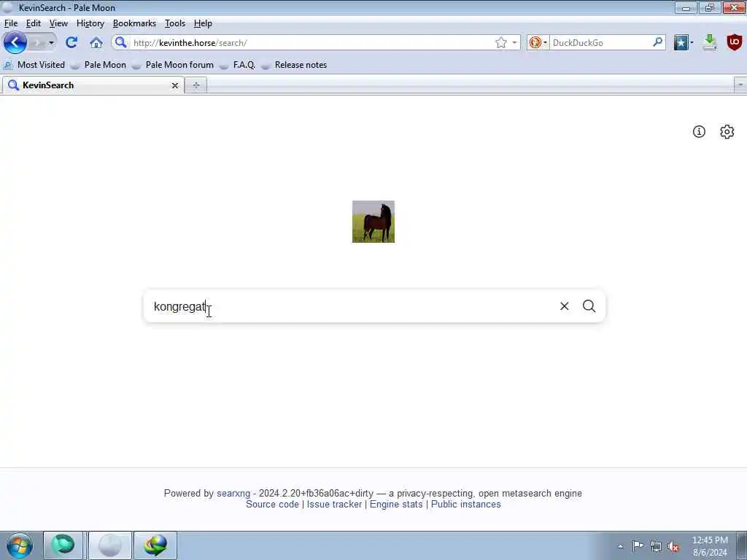Open the Source code link
Screen dimensions: 747x560
coord(273,505)
